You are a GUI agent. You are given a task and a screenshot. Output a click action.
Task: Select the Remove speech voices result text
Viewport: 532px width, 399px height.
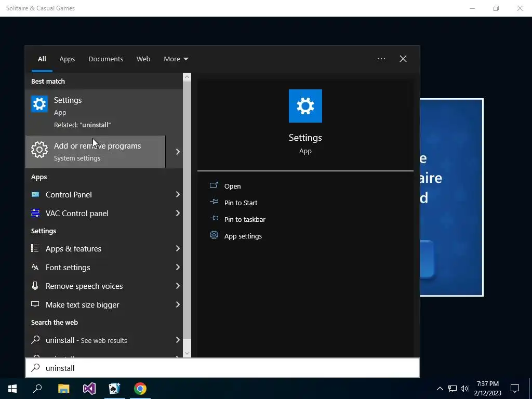tap(84, 286)
